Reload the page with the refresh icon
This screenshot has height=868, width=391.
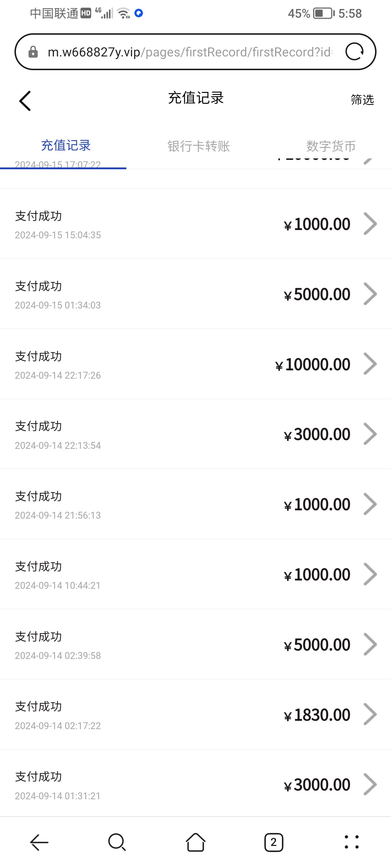pos(354,52)
